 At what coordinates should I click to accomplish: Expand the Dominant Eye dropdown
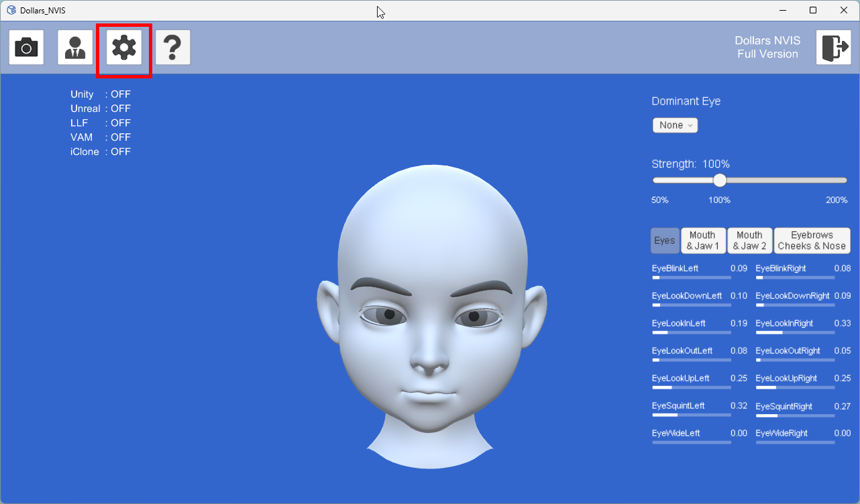point(675,125)
